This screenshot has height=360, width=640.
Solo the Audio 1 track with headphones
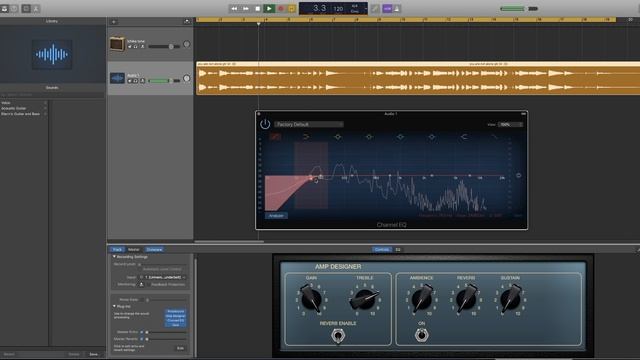(136, 81)
